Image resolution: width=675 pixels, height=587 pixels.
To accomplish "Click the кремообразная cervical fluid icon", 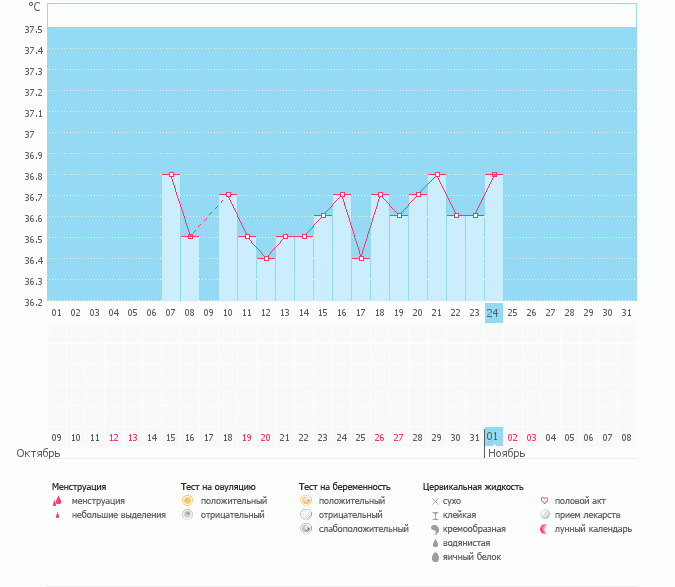I will click(x=434, y=529).
